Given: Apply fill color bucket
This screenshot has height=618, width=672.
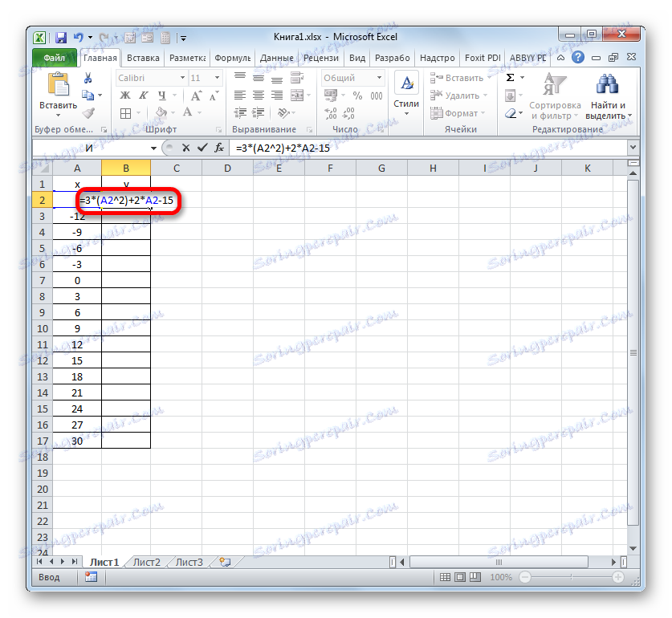Looking at the screenshot, I should point(161,112).
